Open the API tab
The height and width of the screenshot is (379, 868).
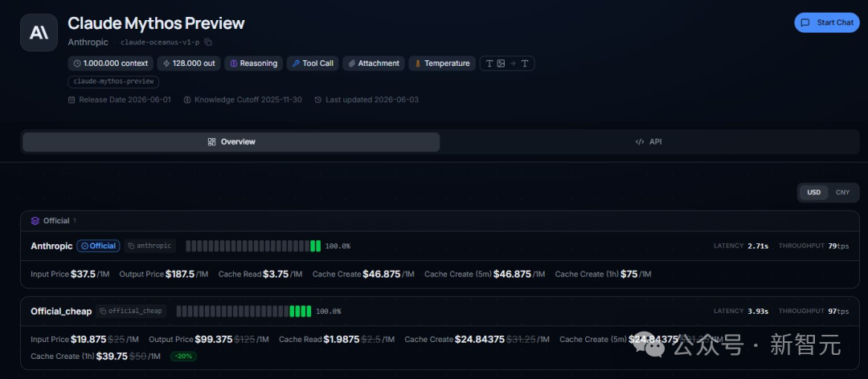649,141
